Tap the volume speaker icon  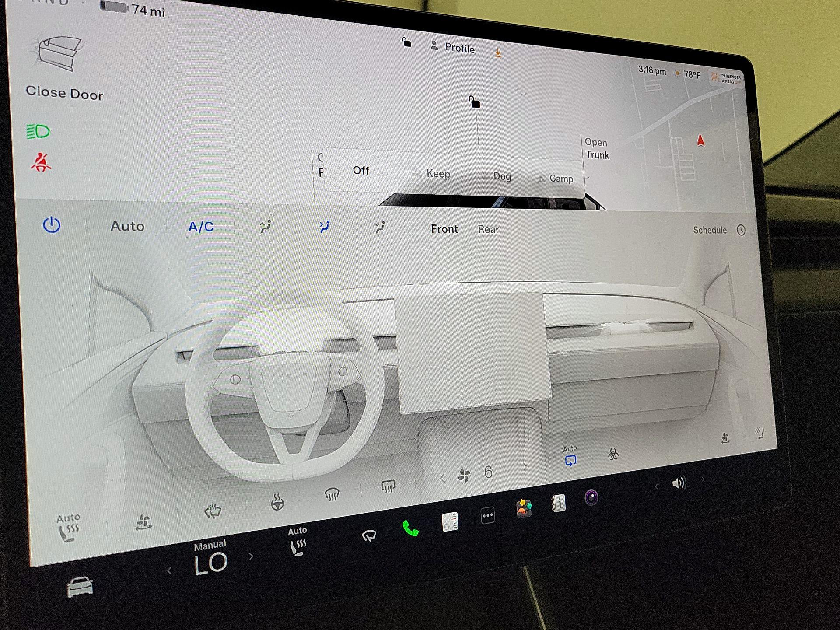pos(679,483)
